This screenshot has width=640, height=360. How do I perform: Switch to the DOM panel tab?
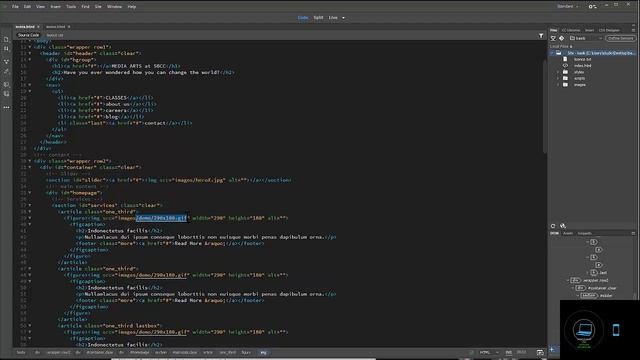tap(554, 233)
